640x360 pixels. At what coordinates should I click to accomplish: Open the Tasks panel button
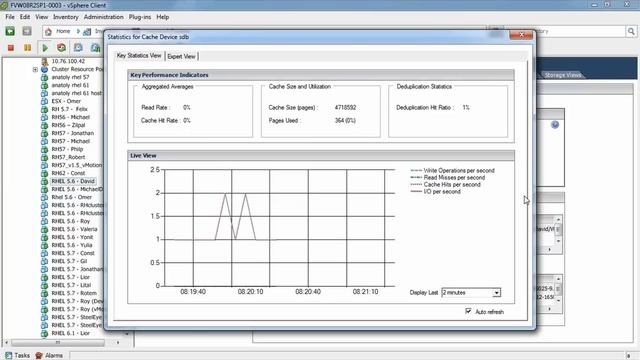(18, 356)
